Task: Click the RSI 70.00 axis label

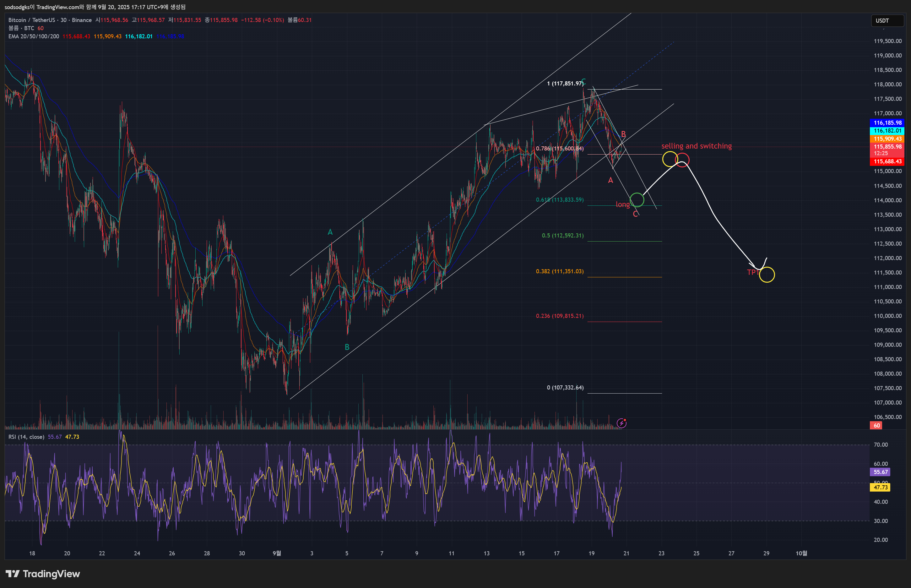Action: [x=881, y=445]
